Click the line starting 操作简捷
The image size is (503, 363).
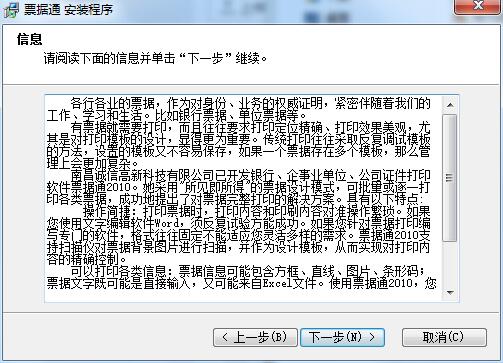point(256,211)
